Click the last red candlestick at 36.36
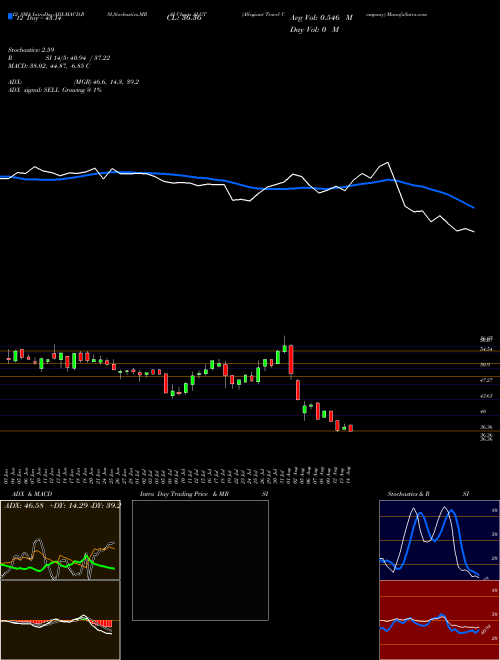This screenshot has height=660, width=500. (351, 428)
